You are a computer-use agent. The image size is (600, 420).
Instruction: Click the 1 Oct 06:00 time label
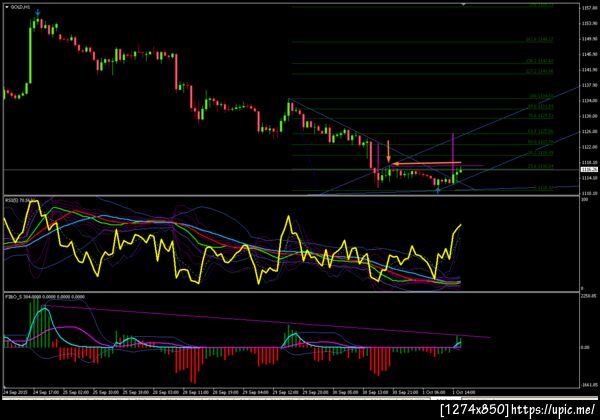[x=434, y=392]
